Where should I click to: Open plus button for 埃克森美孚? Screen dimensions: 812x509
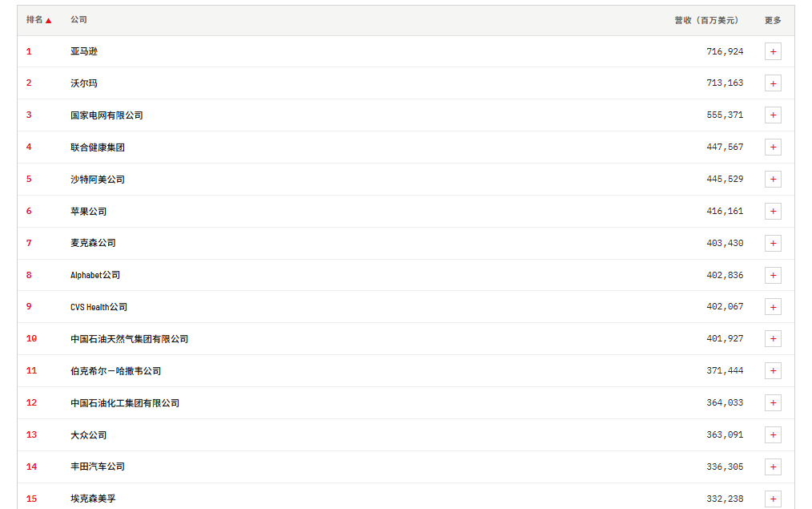pos(773,499)
